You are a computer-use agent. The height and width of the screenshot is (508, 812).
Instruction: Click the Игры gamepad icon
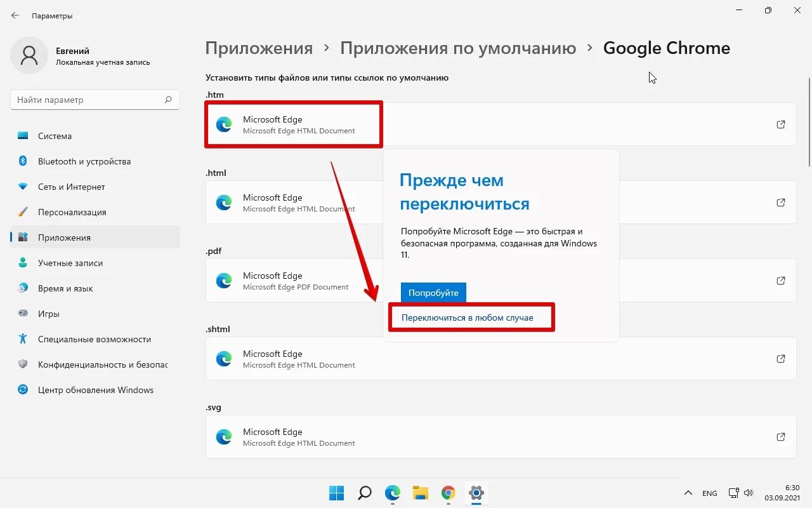coord(23,314)
